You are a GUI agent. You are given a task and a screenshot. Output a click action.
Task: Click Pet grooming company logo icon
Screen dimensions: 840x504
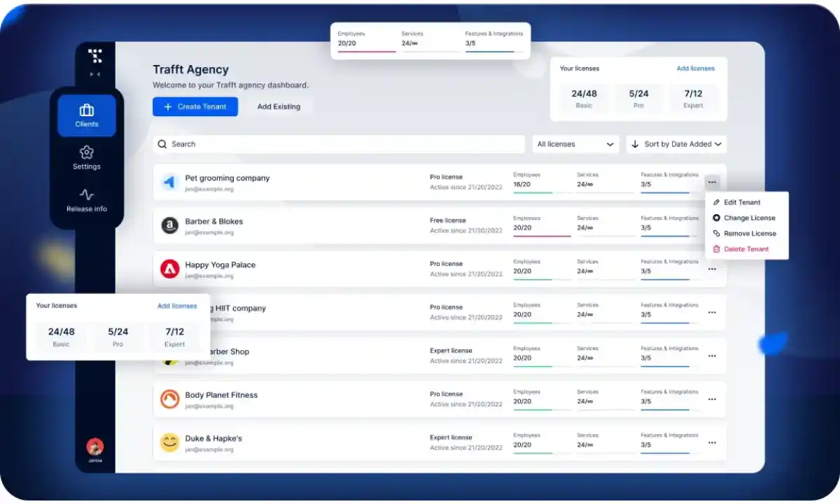click(169, 182)
